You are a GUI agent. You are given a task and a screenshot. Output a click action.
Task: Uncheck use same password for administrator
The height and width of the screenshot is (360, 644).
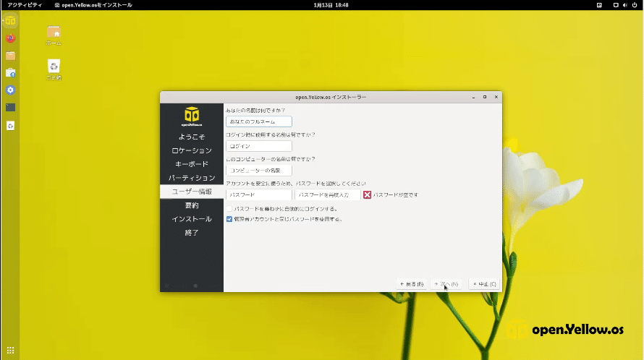click(x=229, y=219)
